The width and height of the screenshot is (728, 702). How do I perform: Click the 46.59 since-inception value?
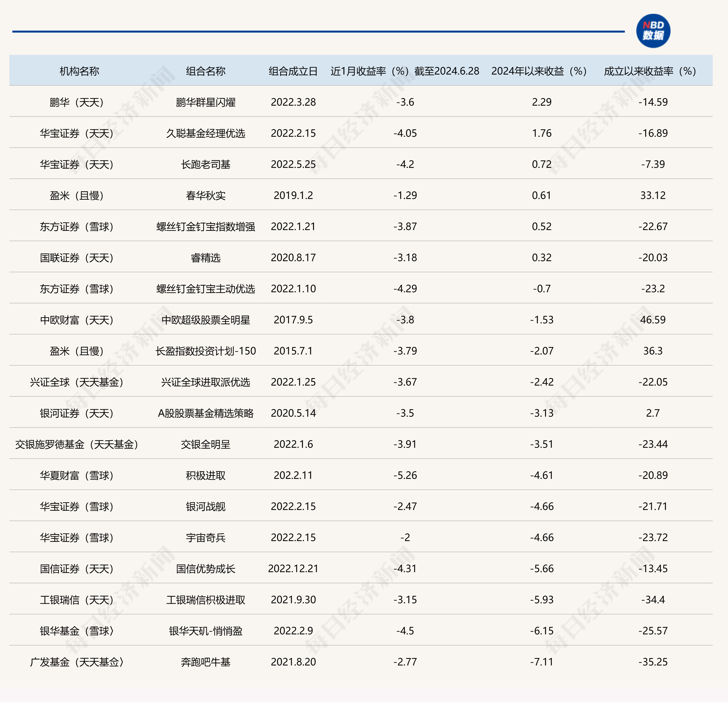click(653, 320)
